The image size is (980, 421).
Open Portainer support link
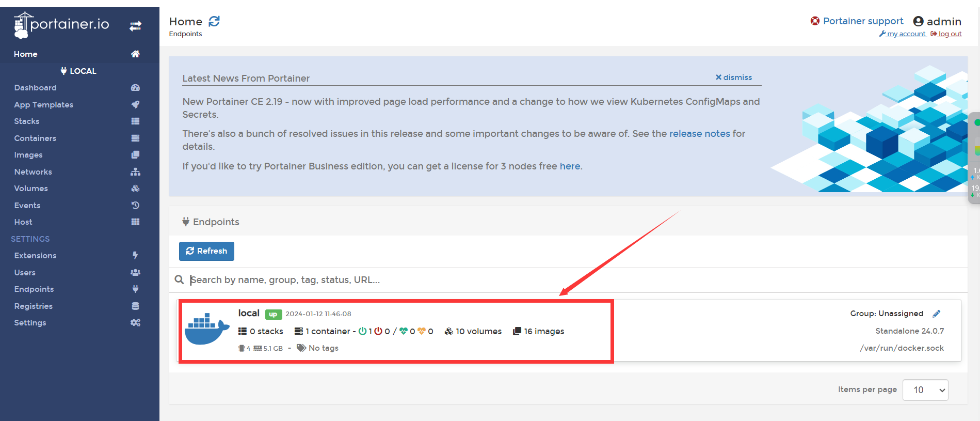click(863, 21)
